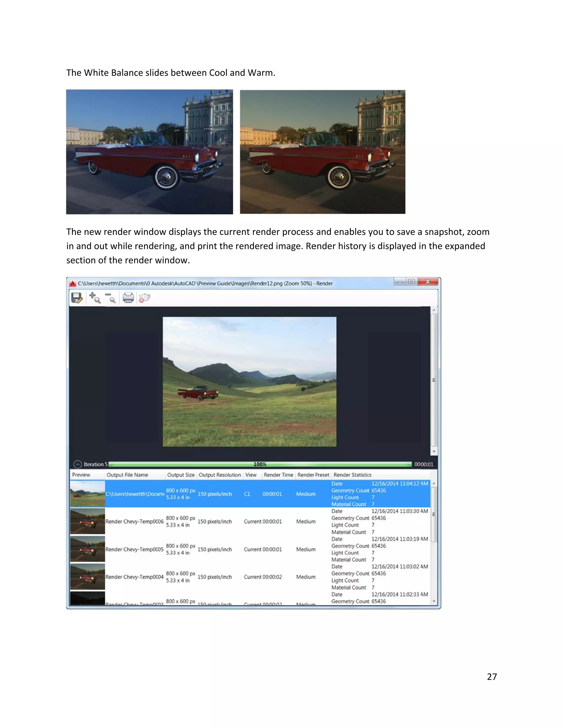Click the warm white balance car image
Screen dimensions: 563x728
(x=322, y=152)
